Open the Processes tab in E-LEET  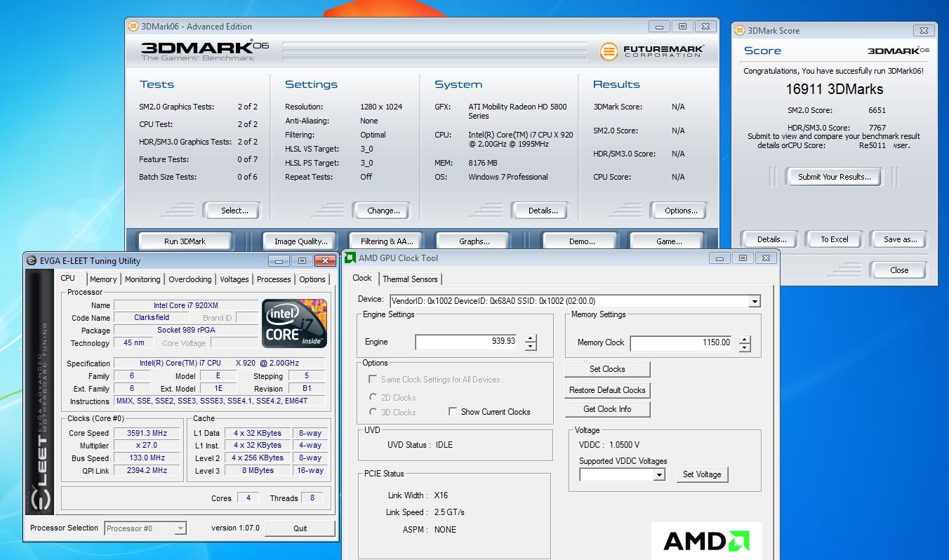point(274,279)
